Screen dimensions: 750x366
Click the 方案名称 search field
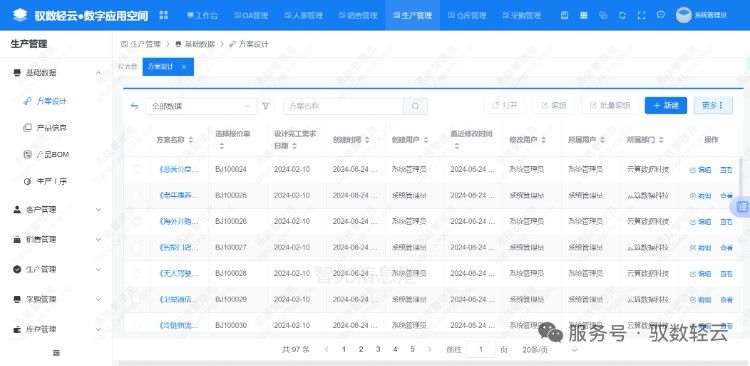click(x=343, y=106)
